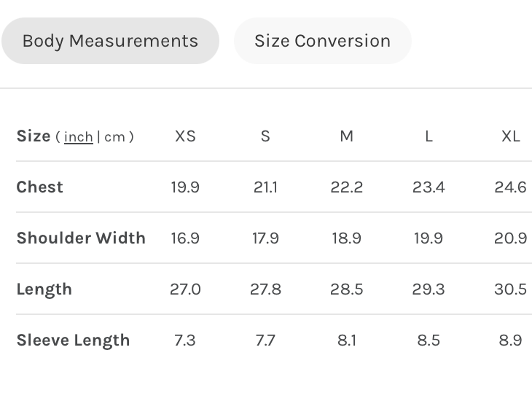Click the XL size column header

point(510,136)
